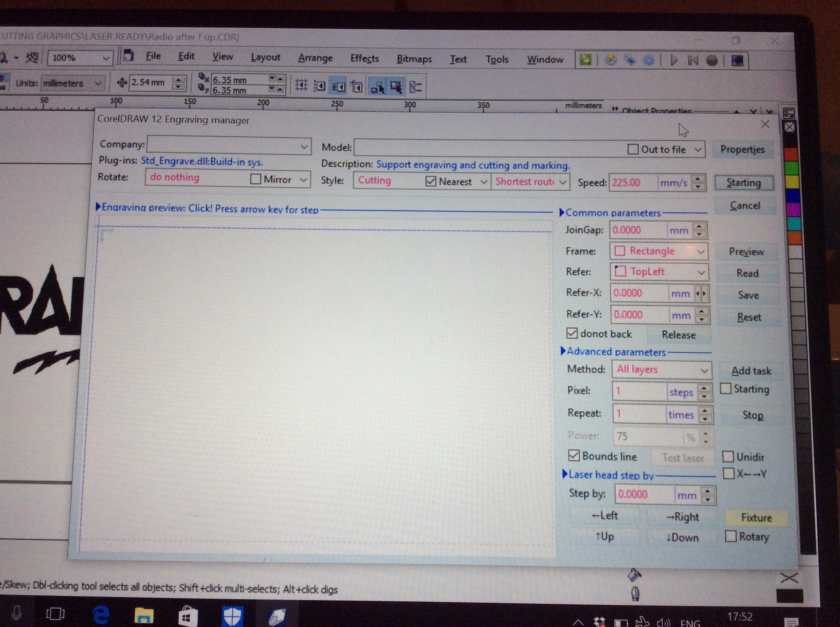Image resolution: width=840 pixels, height=627 pixels.
Task: Open the Rotate 'do nothing' dropdown
Action: pos(303,179)
